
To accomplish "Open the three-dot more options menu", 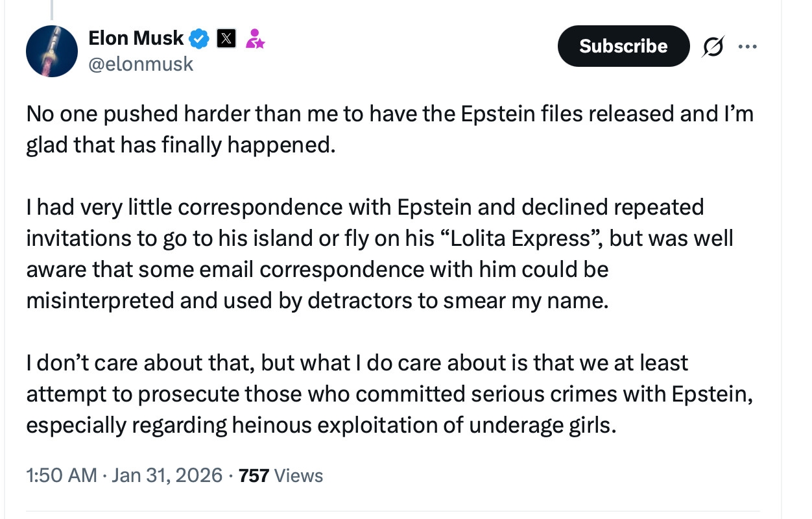I will [x=747, y=47].
